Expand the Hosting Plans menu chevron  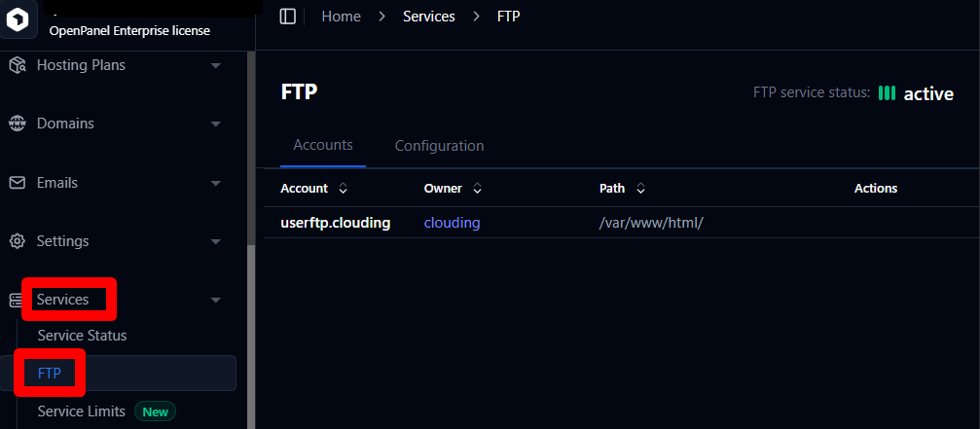pyautogui.click(x=216, y=65)
